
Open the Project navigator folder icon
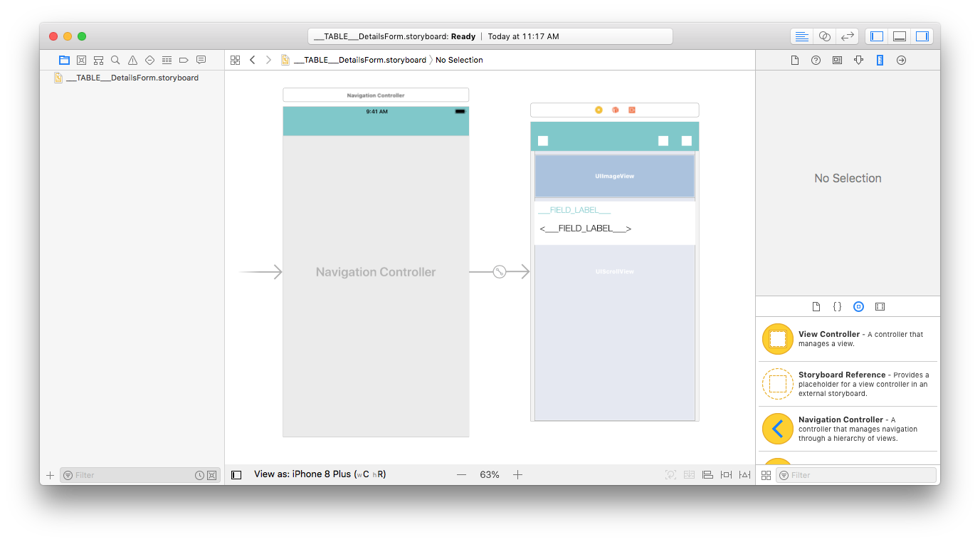[64, 60]
